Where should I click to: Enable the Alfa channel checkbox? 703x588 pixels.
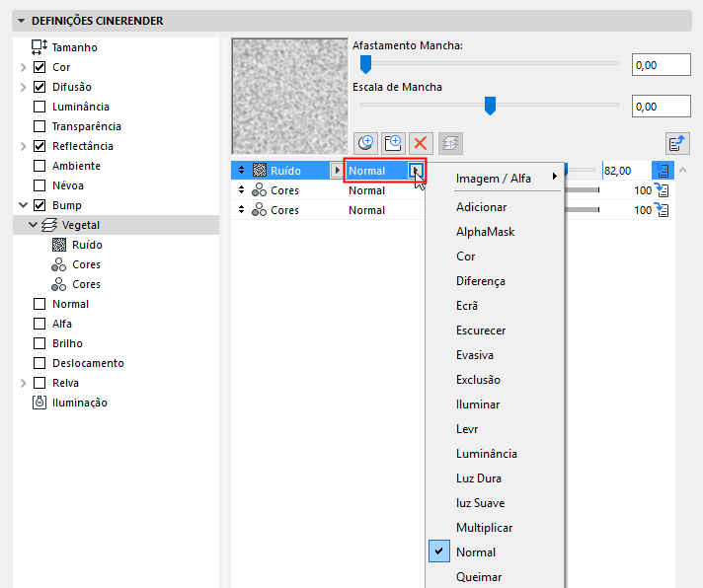point(39,324)
